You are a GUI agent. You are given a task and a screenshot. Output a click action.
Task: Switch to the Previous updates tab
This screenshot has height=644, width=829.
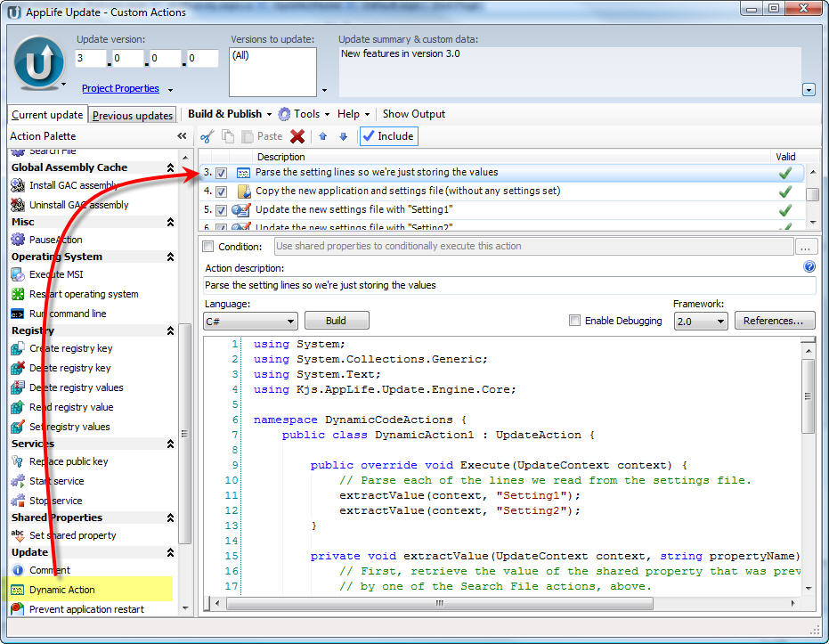[x=132, y=115]
